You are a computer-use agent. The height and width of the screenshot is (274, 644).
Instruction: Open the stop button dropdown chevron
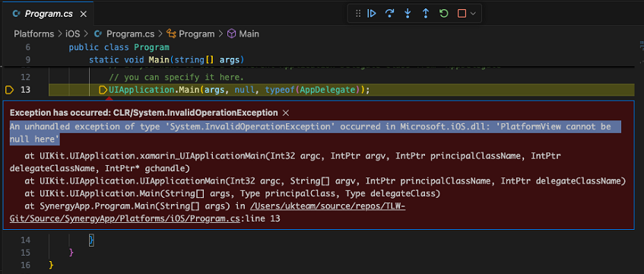[473, 14]
